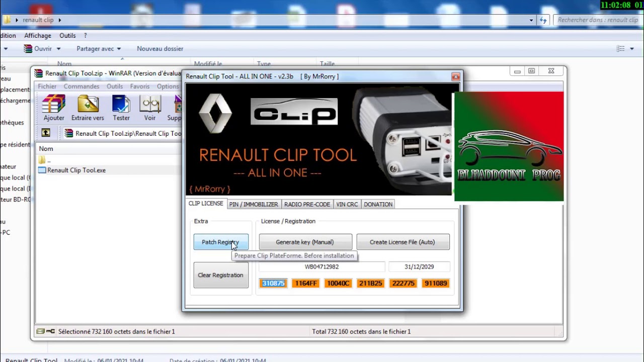Image resolution: width=644 pixels, height=362 pixels.
Task: Expand the Partager avec dropdown
Action: point(119,49)
